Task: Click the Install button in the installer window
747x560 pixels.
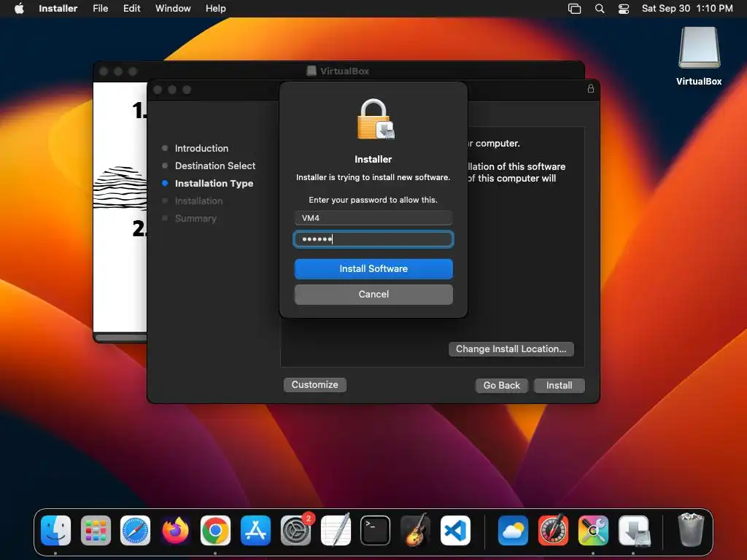Action: pos(560,385)
